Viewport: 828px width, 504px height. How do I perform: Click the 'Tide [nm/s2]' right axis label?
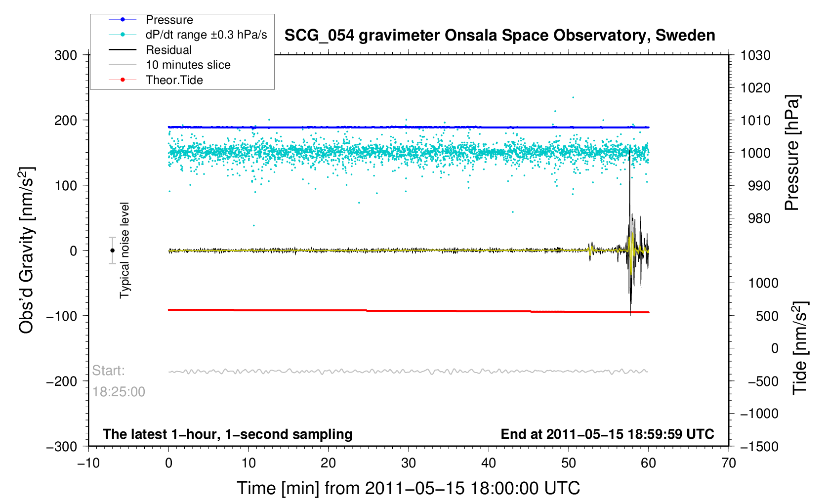coord(800,348)
